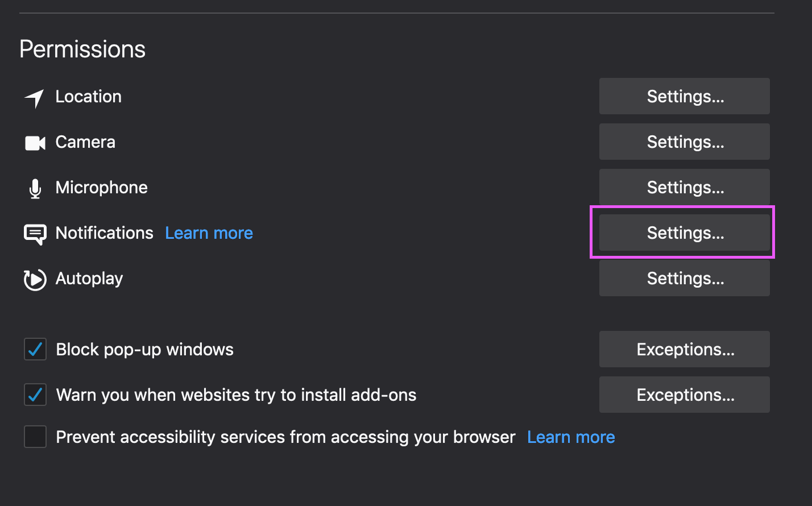Open Exceptions for pop-up window blocking

(x=684, y=349)
